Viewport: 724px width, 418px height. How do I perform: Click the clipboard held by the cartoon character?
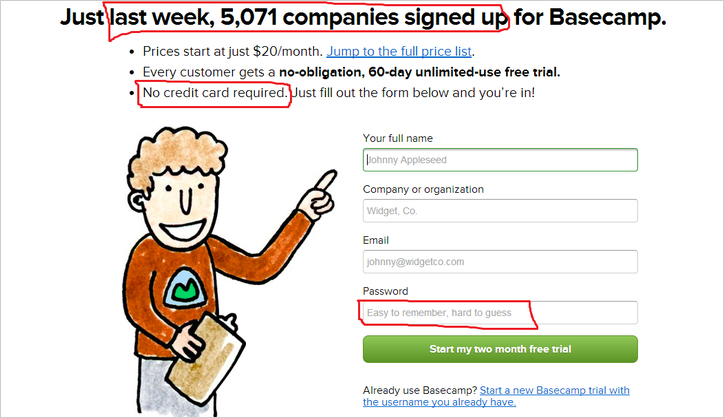(206, 357)
